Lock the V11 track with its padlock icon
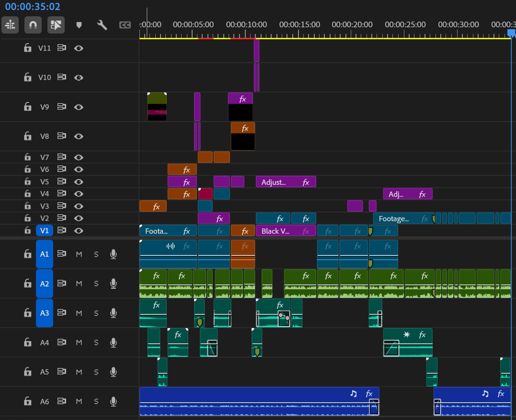This screenshot has width=516, height=420. click(x=27, y=48)
